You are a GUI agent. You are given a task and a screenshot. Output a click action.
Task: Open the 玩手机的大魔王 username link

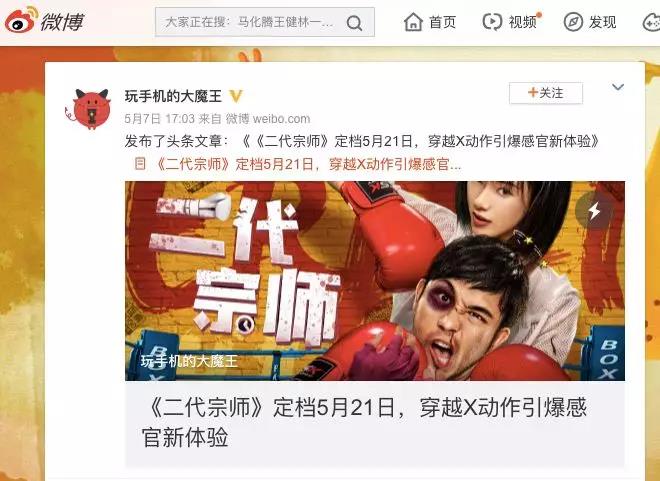pyautogui.click(x=173, y=96)
